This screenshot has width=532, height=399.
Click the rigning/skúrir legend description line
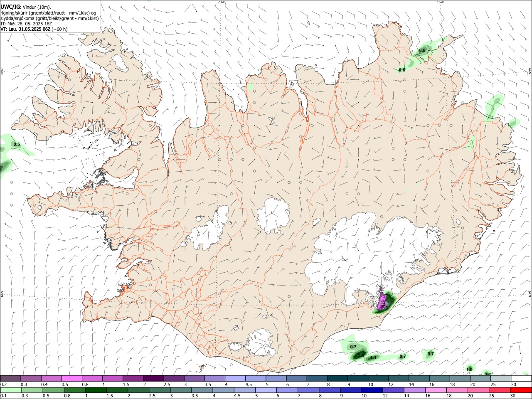coord(48,12)
